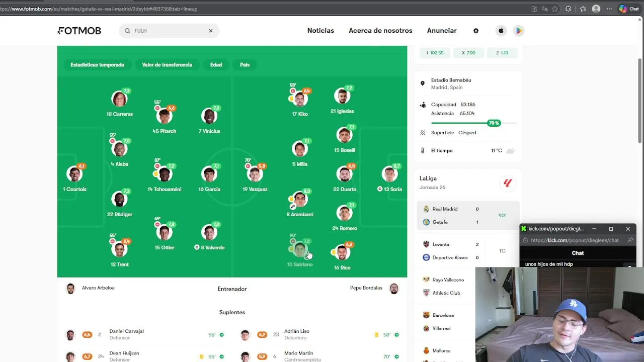Open coach Pepe Bordalas profile

tap(374, 288)
